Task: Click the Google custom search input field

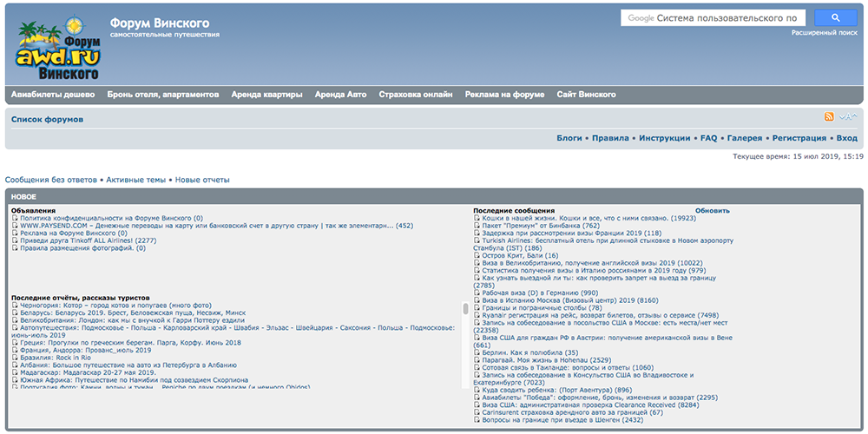Action: pyautogui.click(x=713, y=17)
